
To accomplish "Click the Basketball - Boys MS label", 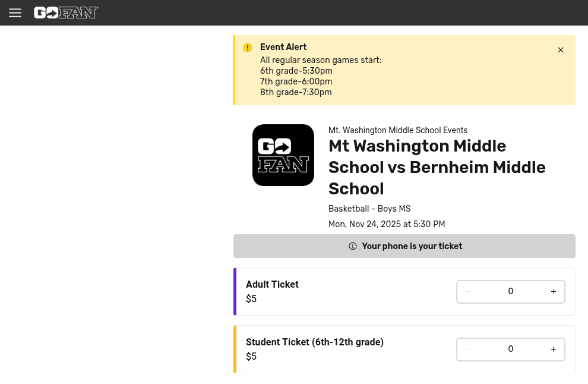I will click(x=369, y=209).
